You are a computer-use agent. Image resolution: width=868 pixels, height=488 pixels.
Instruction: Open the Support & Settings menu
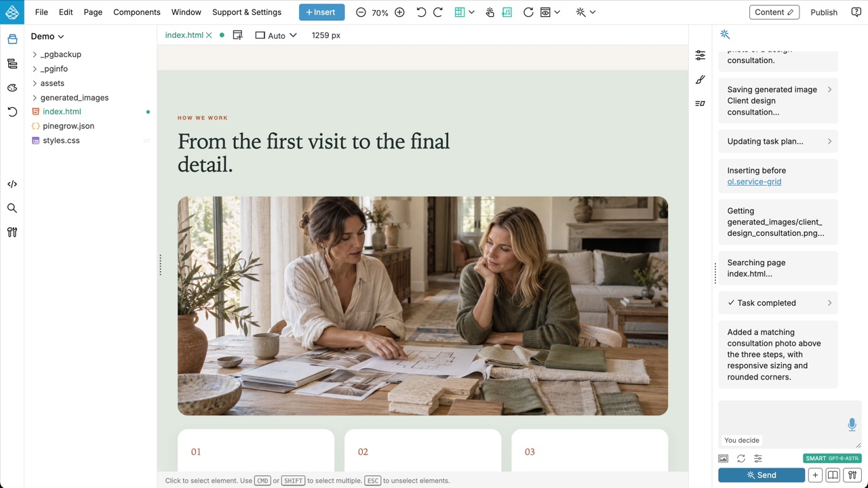click(247, 12)
